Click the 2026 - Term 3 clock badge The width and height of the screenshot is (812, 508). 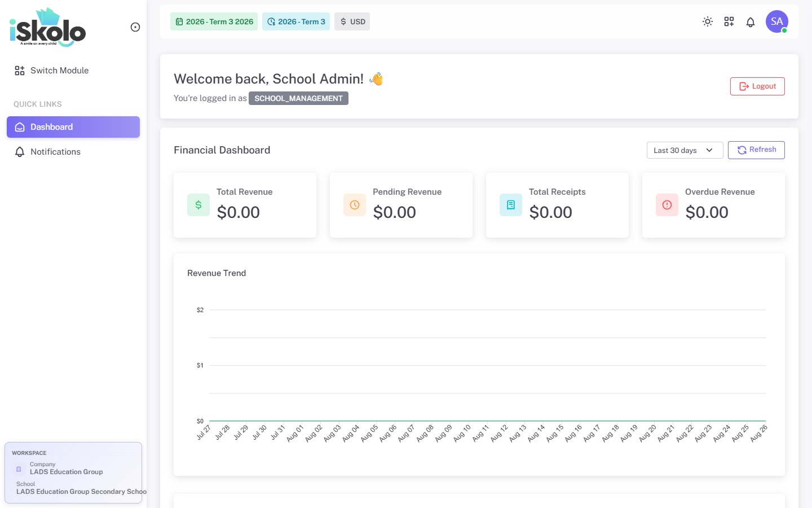(x=296, y=21)
